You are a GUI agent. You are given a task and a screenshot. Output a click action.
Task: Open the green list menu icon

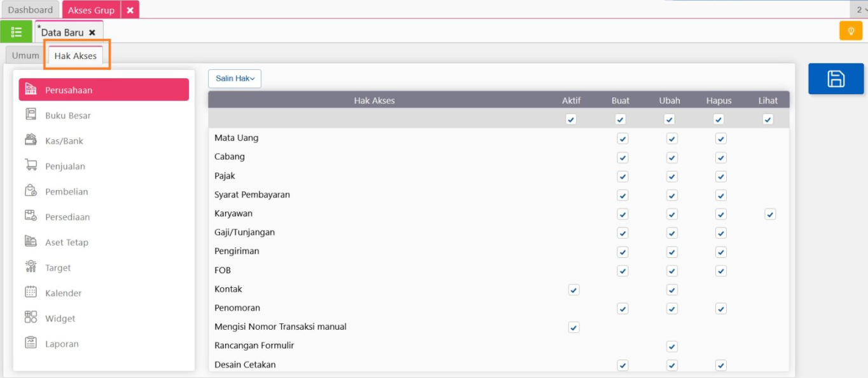[x=17, y=32]
